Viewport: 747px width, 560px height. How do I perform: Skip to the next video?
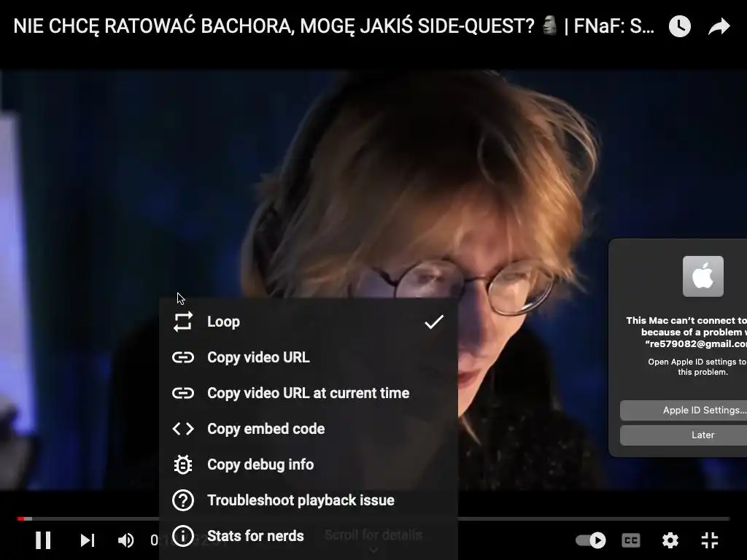[88, 540]
